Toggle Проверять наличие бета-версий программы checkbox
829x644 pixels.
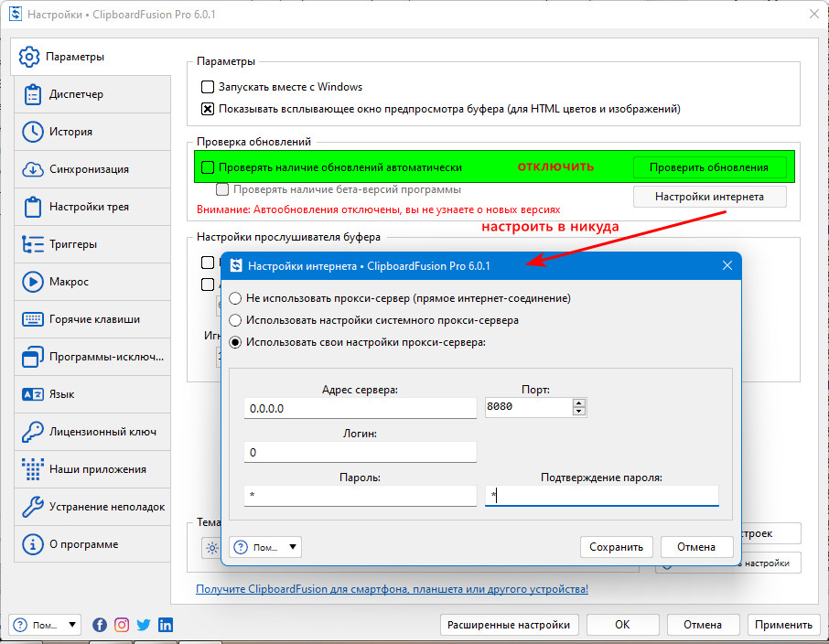(222, 189)
